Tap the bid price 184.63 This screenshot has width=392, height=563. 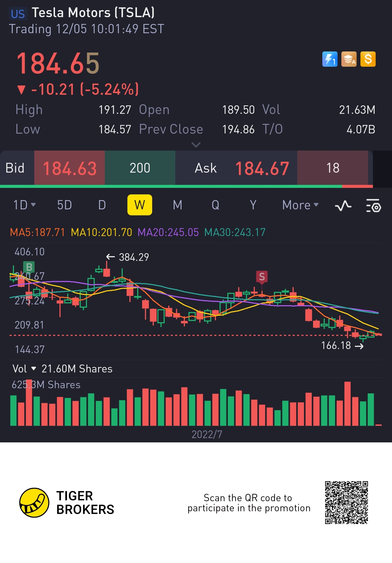pyautogui.click(x=70, y=168)
